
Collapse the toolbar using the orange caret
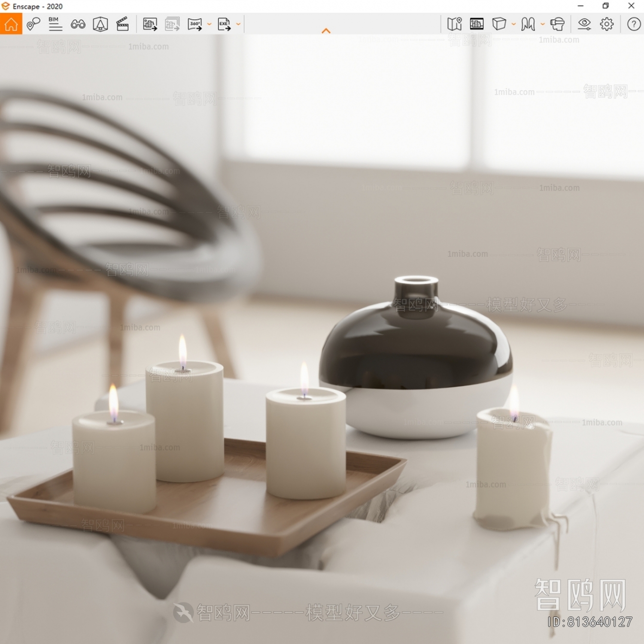point(327,30)
